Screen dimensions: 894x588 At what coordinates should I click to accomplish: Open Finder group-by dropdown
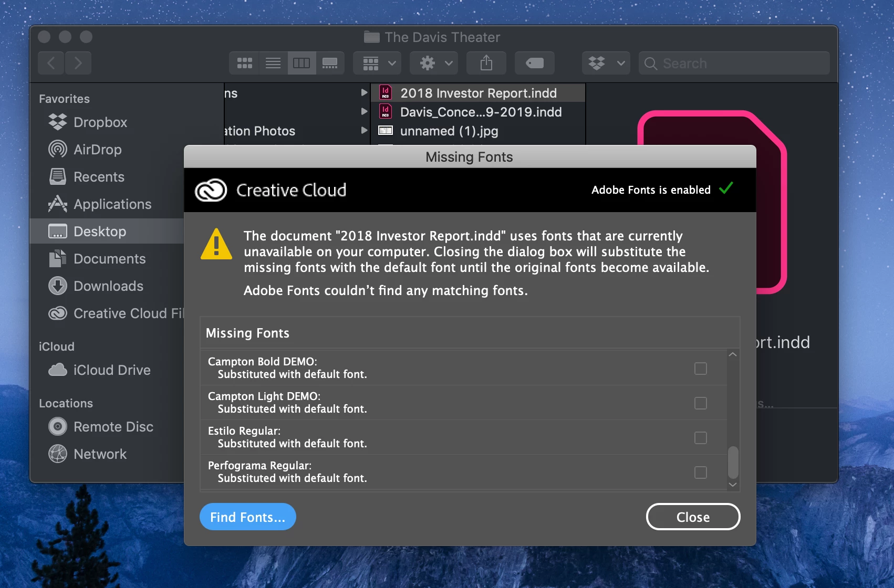pyautogui.click(x=378, y=63)
